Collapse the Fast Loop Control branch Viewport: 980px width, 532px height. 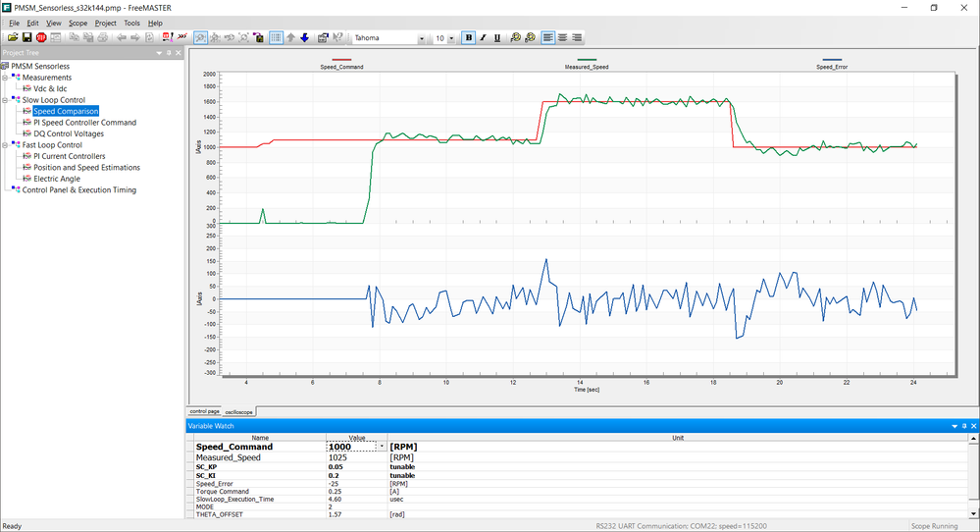point(6,145)
